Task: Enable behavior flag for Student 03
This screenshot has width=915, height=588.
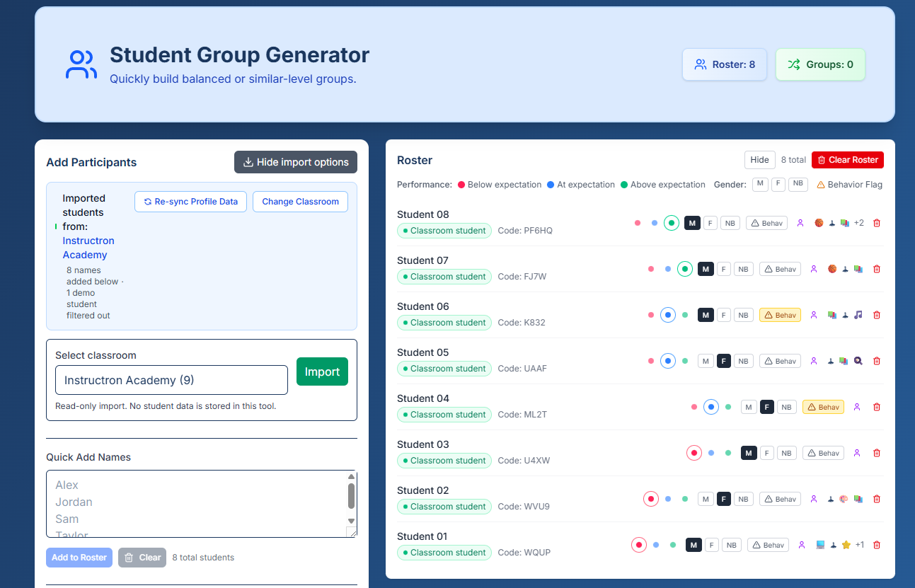Action: [x=823, y=453]
